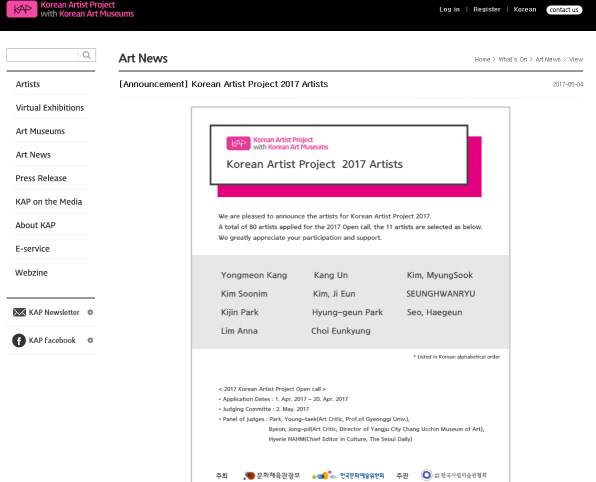This screenshot has width=596, height=482.
Task: Click artist name Hyung-geun Park
Action: (x=347, y=312)
